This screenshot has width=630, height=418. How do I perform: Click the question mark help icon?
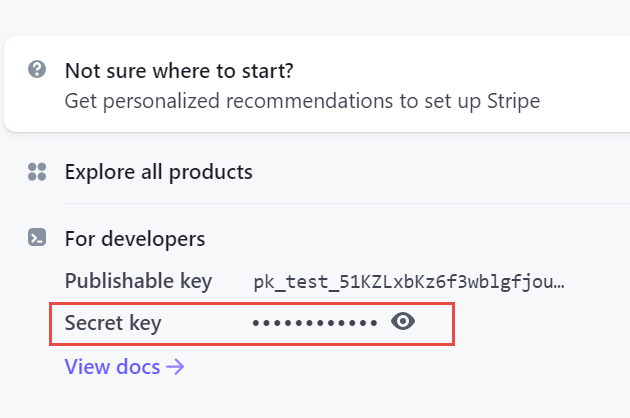pos(37,69)
